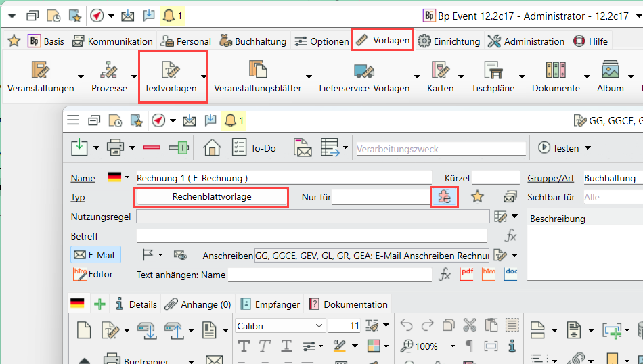Click the favorite star beside Nur für
Viewport: 643px width, 364px height.
pos(478,197)
